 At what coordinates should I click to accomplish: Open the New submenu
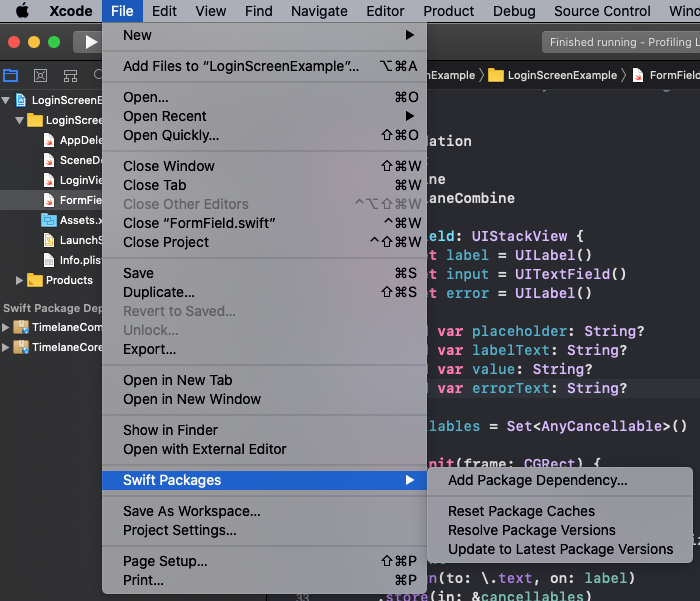(x=264, y=35)
